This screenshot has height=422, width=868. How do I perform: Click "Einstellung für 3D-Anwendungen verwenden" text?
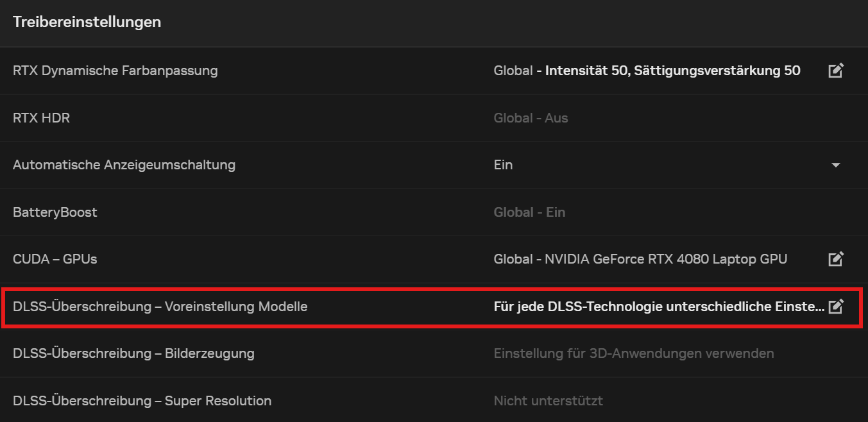point(633,353)
